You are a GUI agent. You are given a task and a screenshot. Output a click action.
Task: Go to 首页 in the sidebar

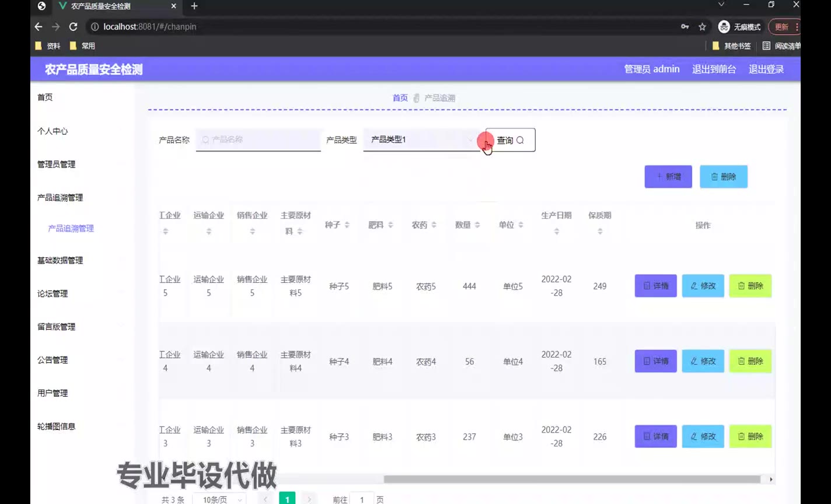[45, 97]
